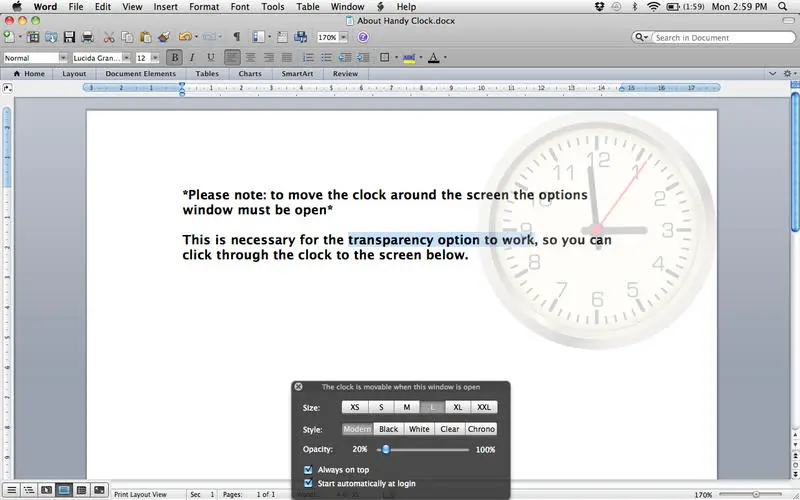
Task: Save the document using the floppy icon
Action: pyautogui.click(x=69, y=37)
